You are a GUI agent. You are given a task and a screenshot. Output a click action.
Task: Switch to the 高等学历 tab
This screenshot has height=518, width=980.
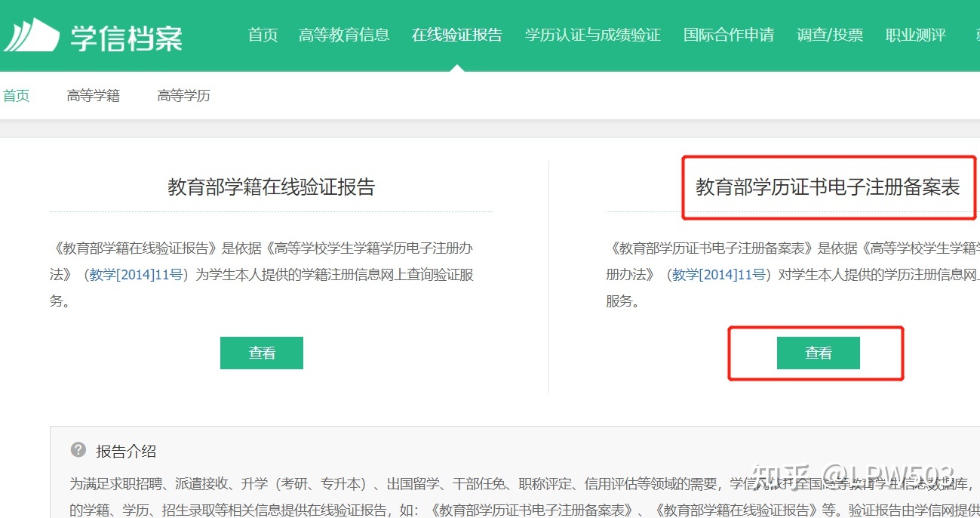coord(184,96)
